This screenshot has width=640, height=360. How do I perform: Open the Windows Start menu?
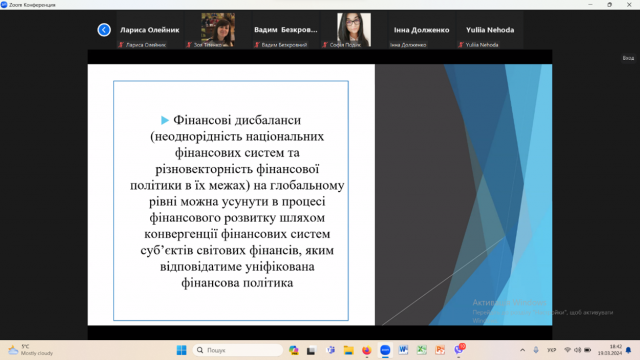(x=182, y=350)
